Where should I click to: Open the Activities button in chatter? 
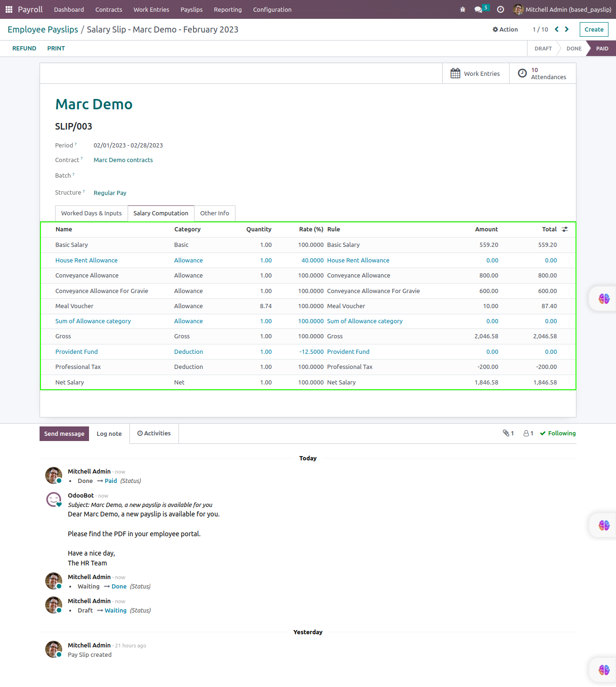(154, 433)
